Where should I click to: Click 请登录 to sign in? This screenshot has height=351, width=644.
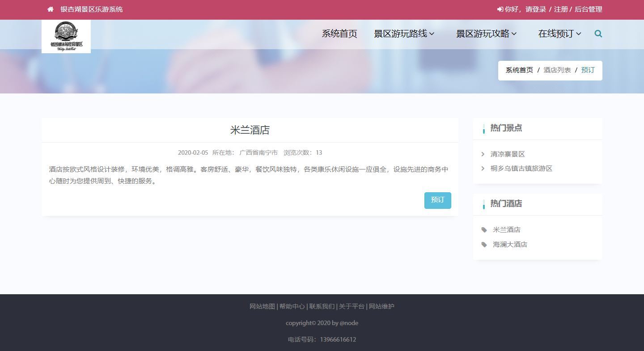point(536,9)
